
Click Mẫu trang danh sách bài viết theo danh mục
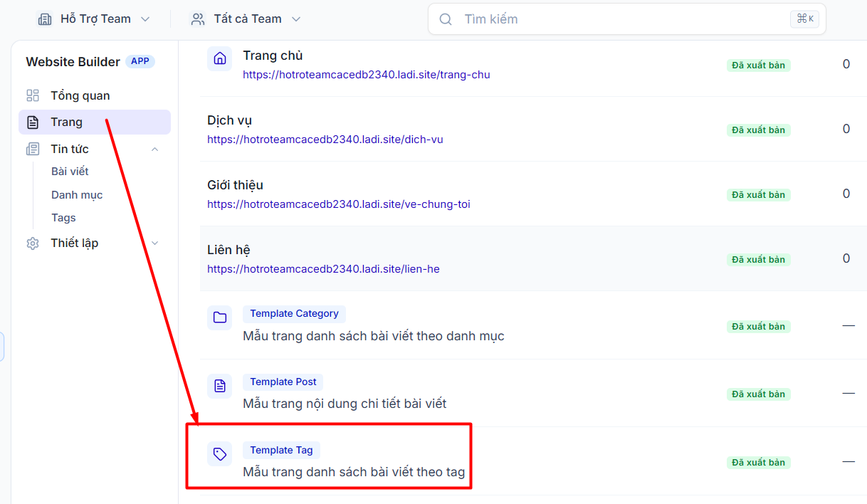pos(374,336)
